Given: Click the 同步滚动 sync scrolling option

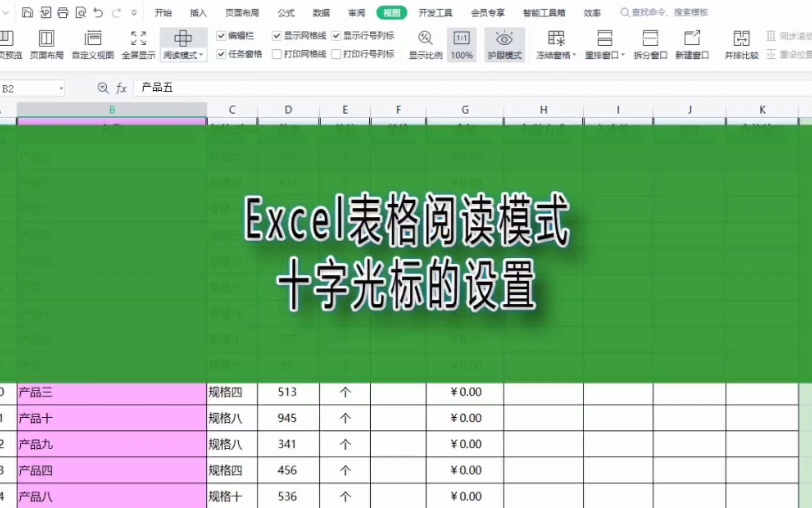Looking at the screenshot, I should point(789,36).
